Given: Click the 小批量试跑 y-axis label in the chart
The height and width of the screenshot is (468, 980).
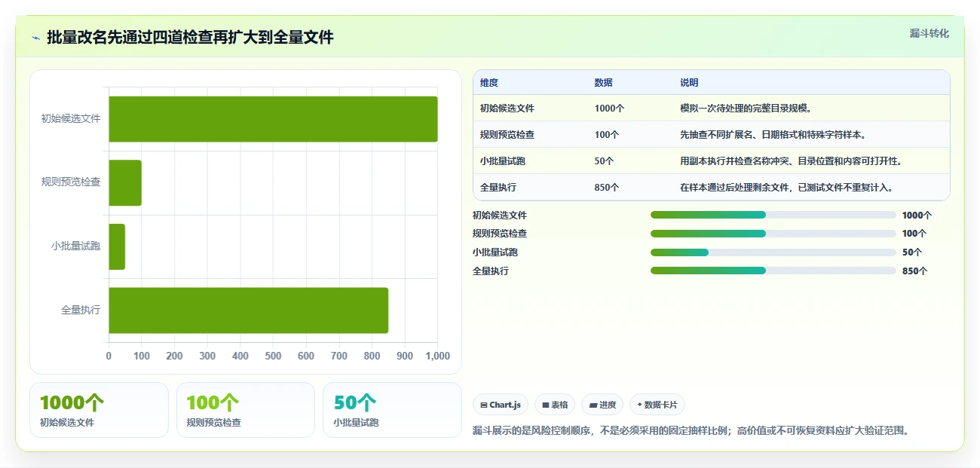Looking at the screenshot, I should point(76,246).
